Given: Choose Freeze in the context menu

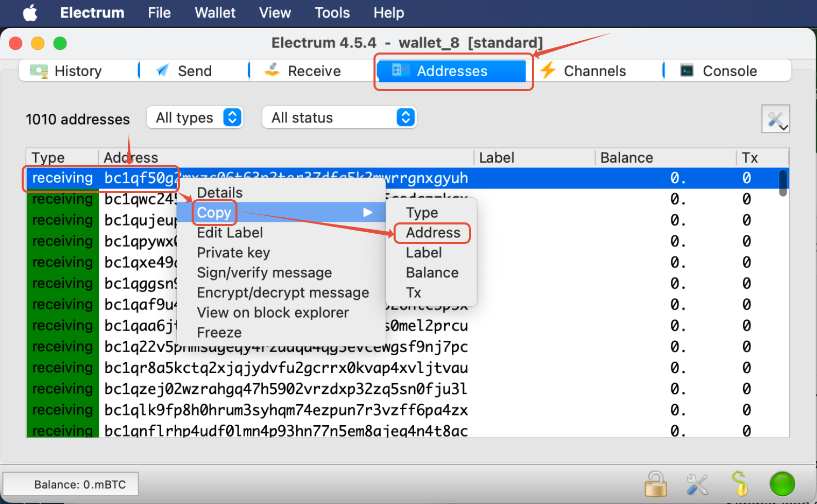Looking at the screenshot, I should click(x=281, y=333).
